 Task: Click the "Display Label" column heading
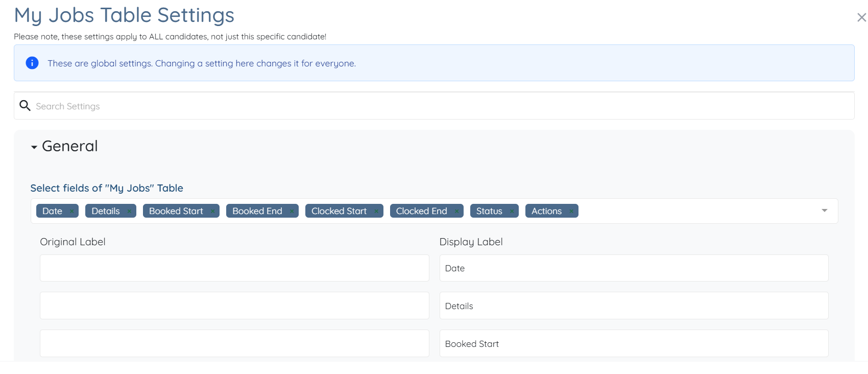[x=471, y=242]
